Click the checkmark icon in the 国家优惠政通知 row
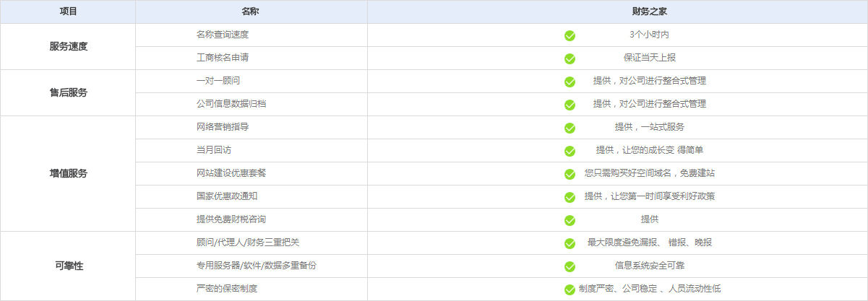Image resolution: width=868 pixels, height=301 pixels. [570, 197]
